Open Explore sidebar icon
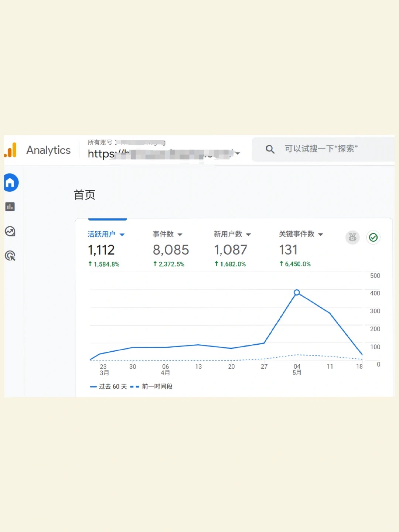The height and width of the screenshot is (532, 399). (x=10, y=231)
